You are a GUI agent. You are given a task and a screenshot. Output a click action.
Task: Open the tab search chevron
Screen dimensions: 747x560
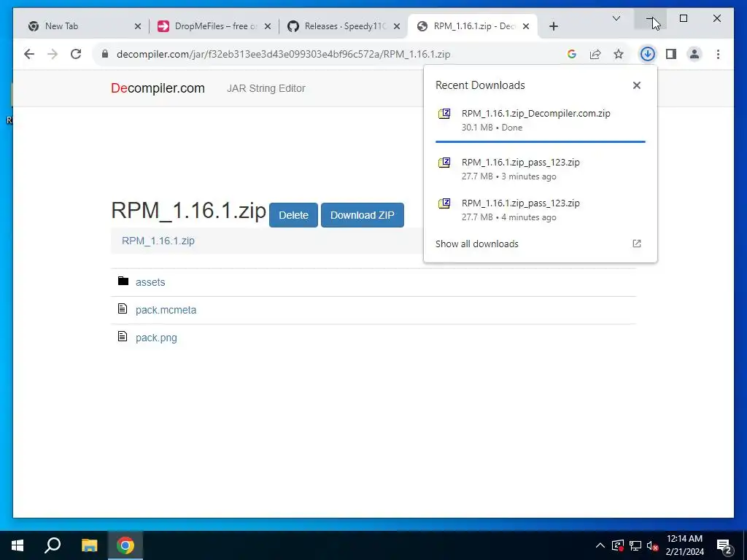[x=616, y=18]
